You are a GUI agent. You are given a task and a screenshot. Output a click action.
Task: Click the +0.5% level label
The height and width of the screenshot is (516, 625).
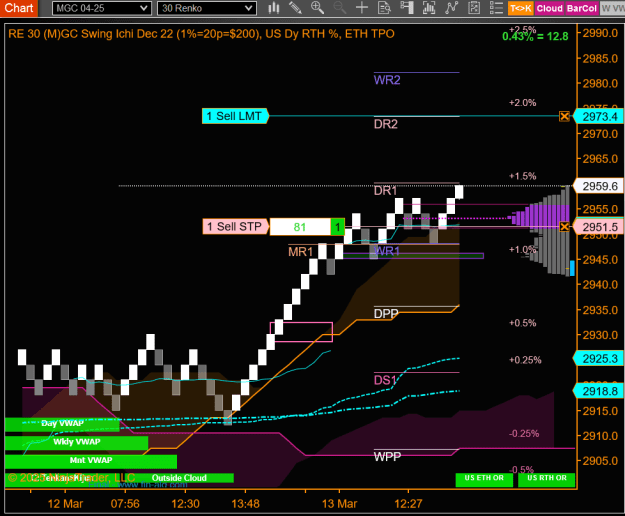point(522,323)
